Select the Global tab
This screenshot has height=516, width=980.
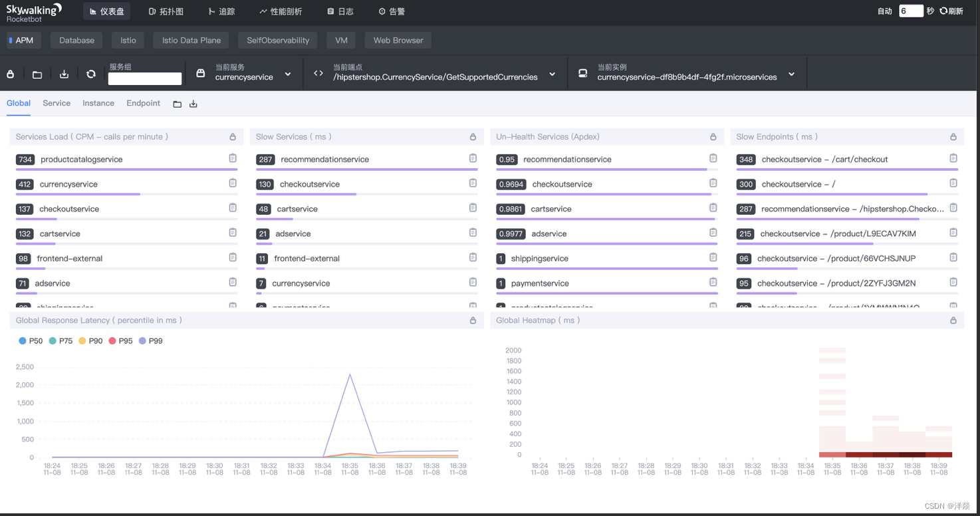click(x=19, y=103)
